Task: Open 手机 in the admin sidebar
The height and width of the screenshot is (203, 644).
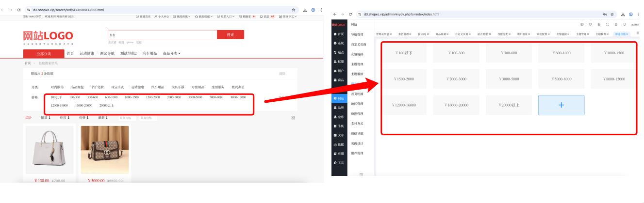Action: 339,126
